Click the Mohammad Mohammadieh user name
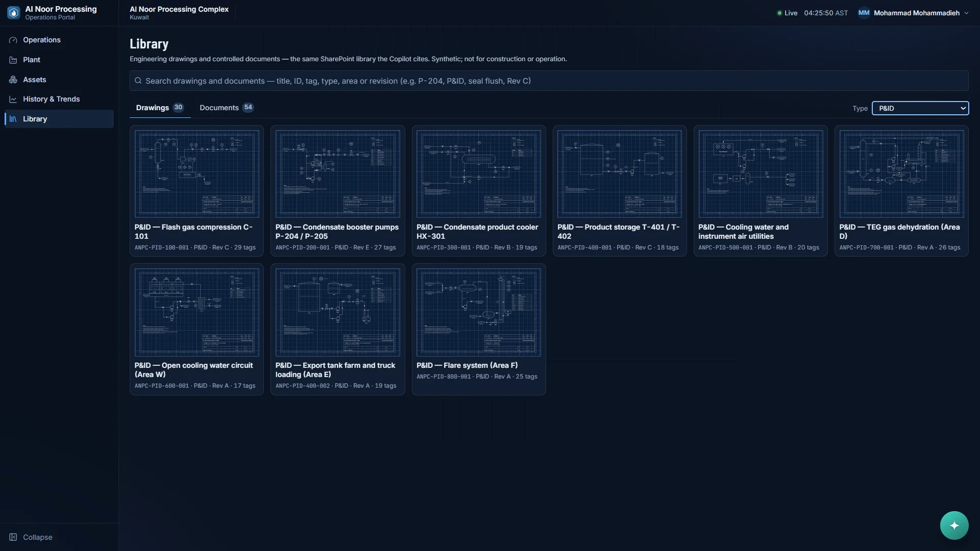The width and height of the screenshot is (980, 551). click(x=916, y=13)
